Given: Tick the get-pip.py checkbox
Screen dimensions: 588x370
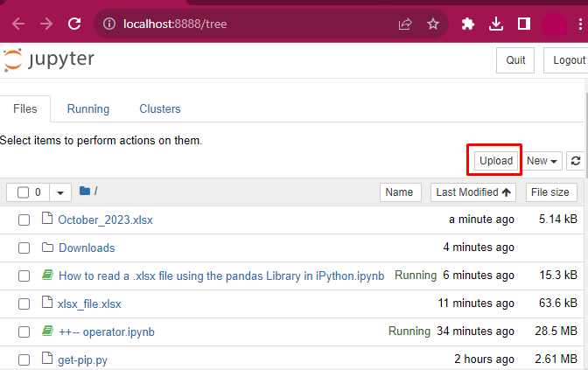Looking at the screenshot, I should click(x=24, y=360).
